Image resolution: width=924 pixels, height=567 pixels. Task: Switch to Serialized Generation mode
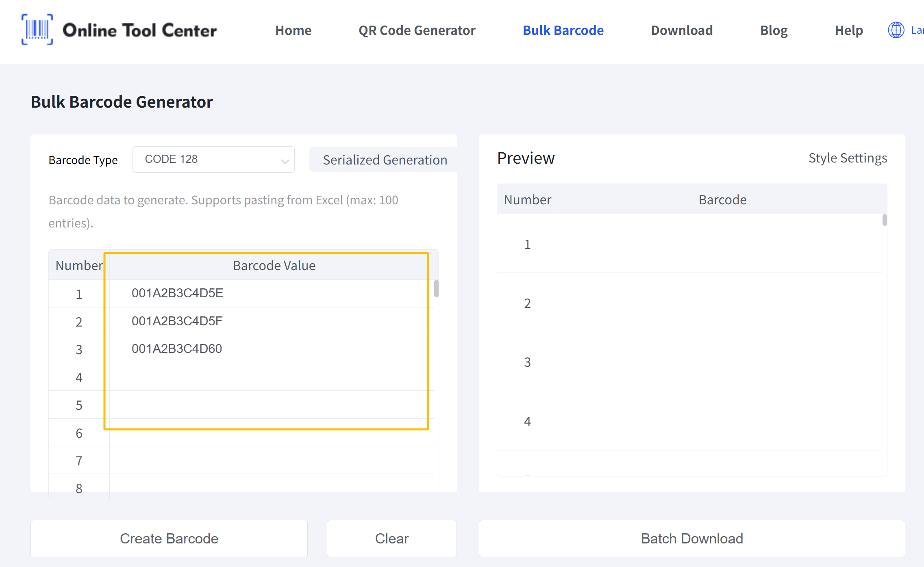(385, 160)
